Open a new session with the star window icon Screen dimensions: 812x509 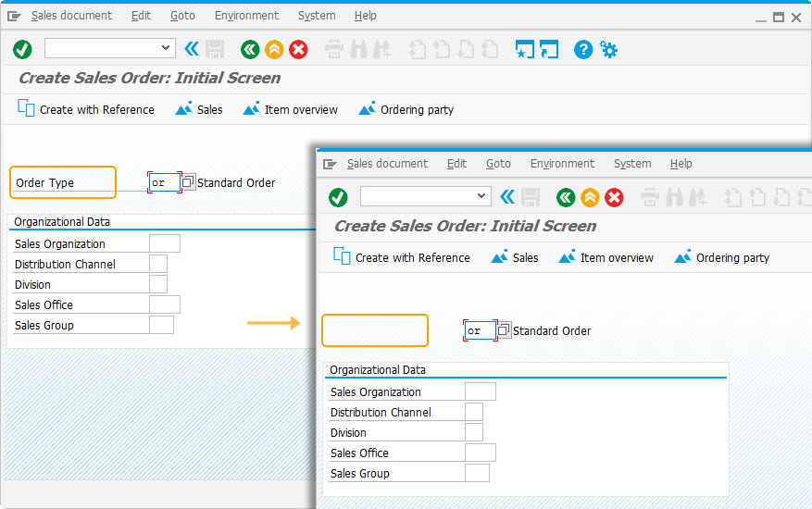click(x=525, y=50)
